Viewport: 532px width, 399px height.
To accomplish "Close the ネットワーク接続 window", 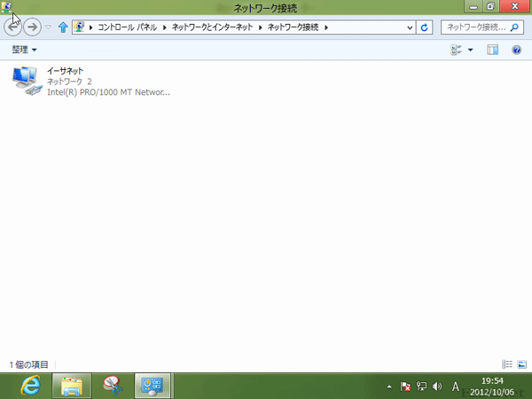I will tap(515, 6).
